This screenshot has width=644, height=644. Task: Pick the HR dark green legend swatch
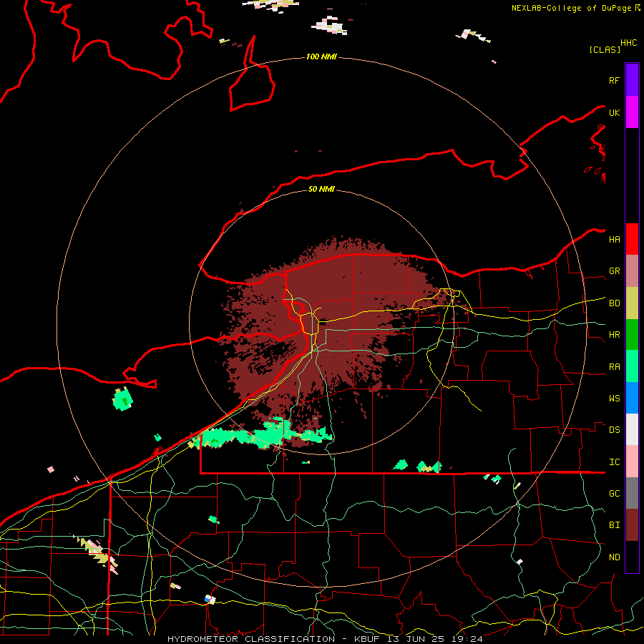click(632, 335)
